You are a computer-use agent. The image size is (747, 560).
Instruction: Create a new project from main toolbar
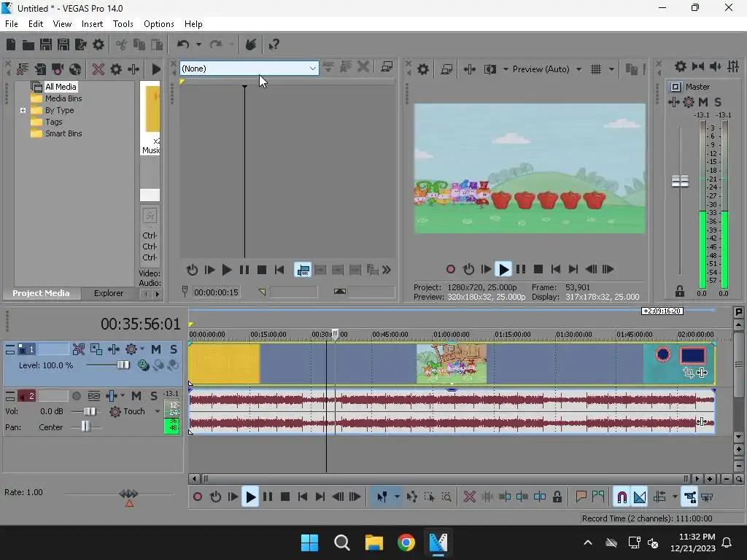point(11,44)
